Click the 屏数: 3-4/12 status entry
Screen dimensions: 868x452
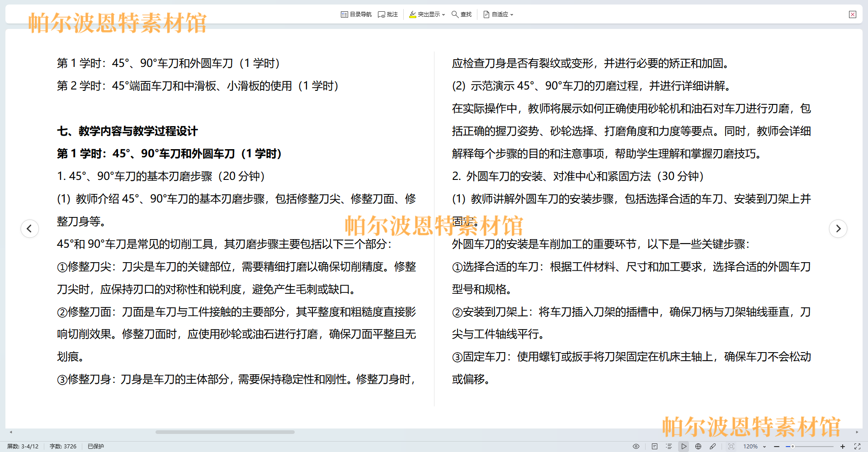coord(23,447)
